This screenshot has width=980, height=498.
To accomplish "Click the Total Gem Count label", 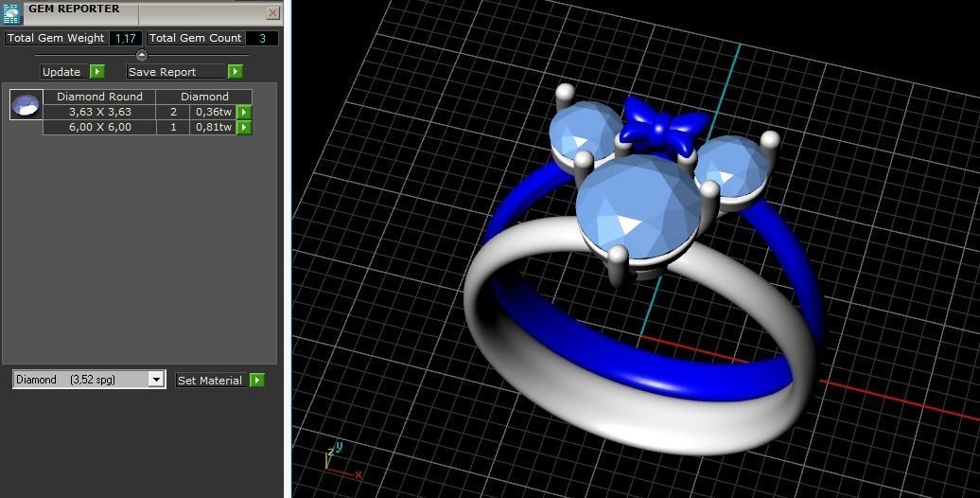I will (195, 38).
